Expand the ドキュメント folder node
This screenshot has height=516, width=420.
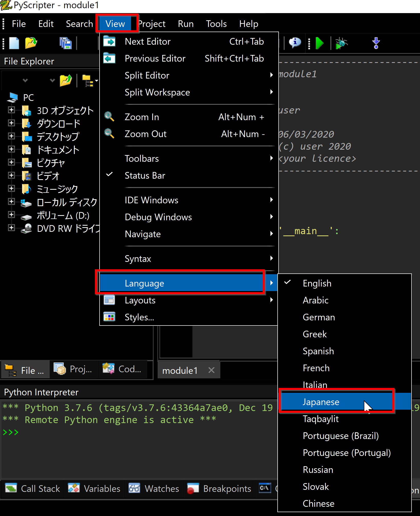[x=11, y=149]
